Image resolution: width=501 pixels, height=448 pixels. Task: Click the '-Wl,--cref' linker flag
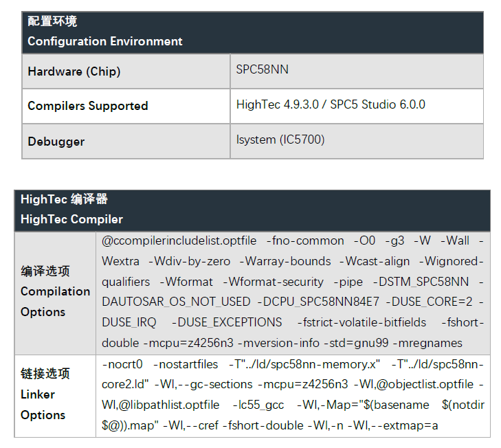(x=191, y=425)
